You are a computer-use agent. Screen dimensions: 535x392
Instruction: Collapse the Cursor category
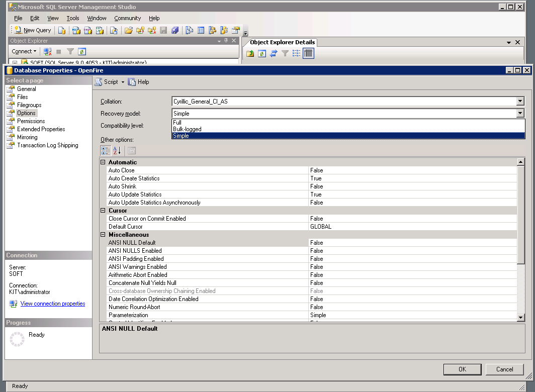click(103, 211)
